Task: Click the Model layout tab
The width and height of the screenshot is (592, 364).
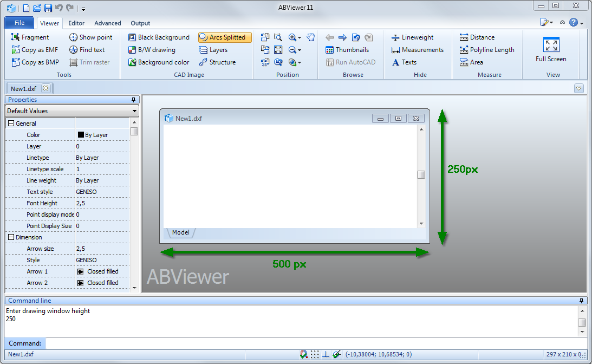Action: click(180, 232)
